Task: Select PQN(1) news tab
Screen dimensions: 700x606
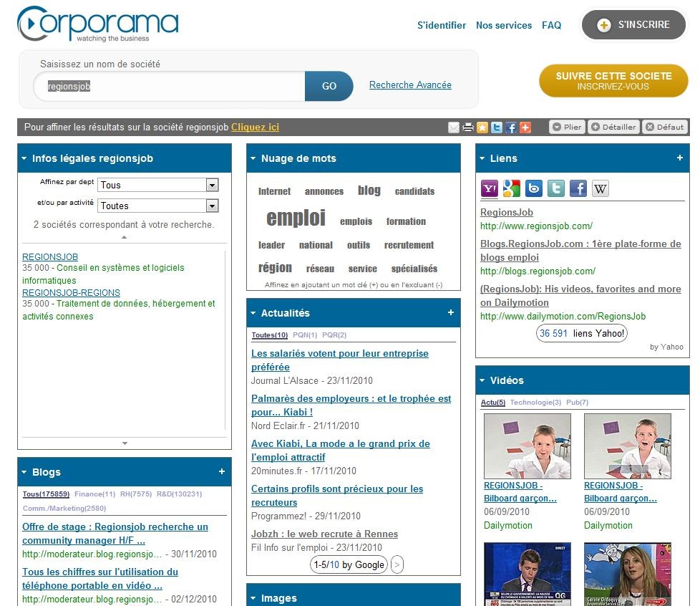Action: click(x=305, y=335)
